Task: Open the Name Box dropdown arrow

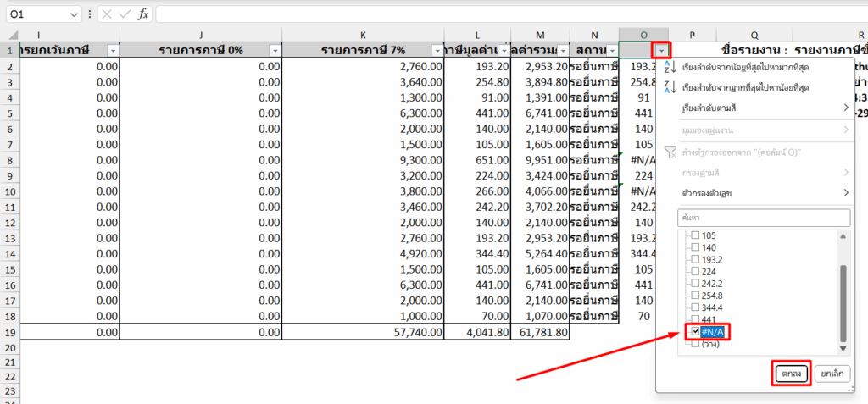Action: coord(75,14)
